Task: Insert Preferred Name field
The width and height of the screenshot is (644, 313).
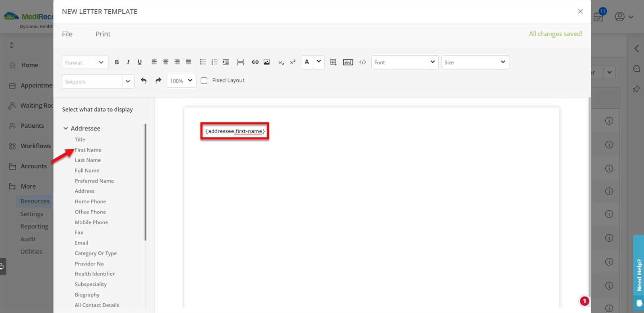Action: [94, 181]
